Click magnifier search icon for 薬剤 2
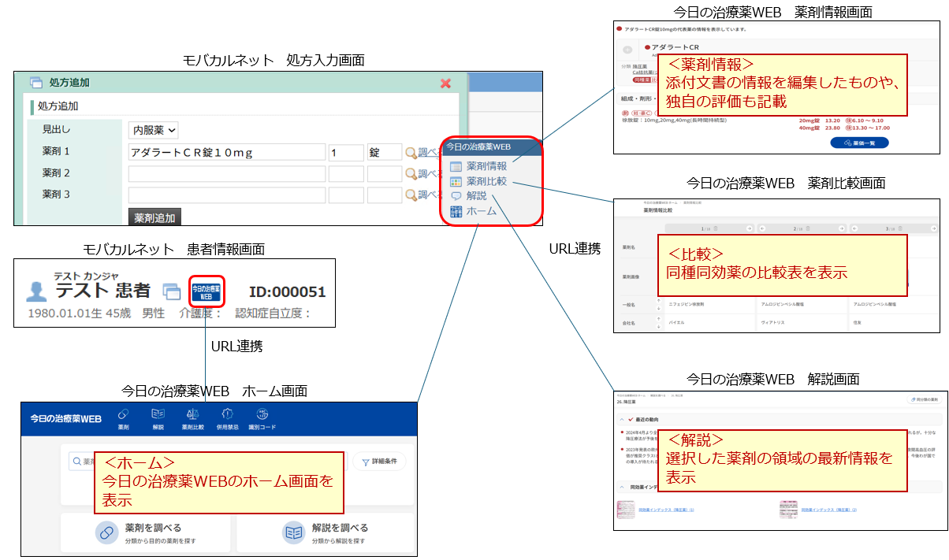Screen dimensions: 949x560 [x=411, y=174]
